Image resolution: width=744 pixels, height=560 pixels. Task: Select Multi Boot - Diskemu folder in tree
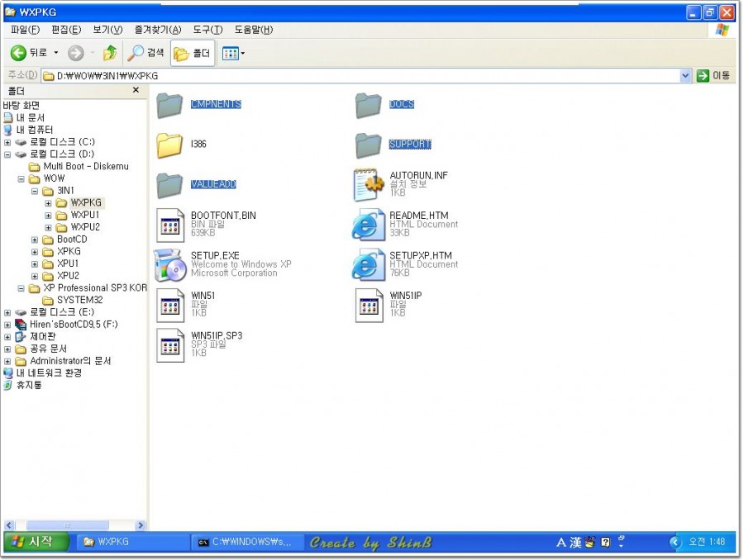[86, 166]
